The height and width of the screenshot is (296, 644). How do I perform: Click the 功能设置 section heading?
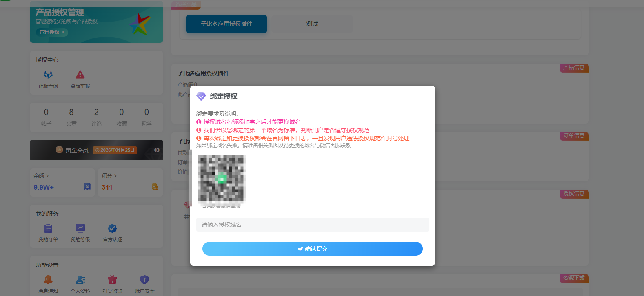pos(47,265)
